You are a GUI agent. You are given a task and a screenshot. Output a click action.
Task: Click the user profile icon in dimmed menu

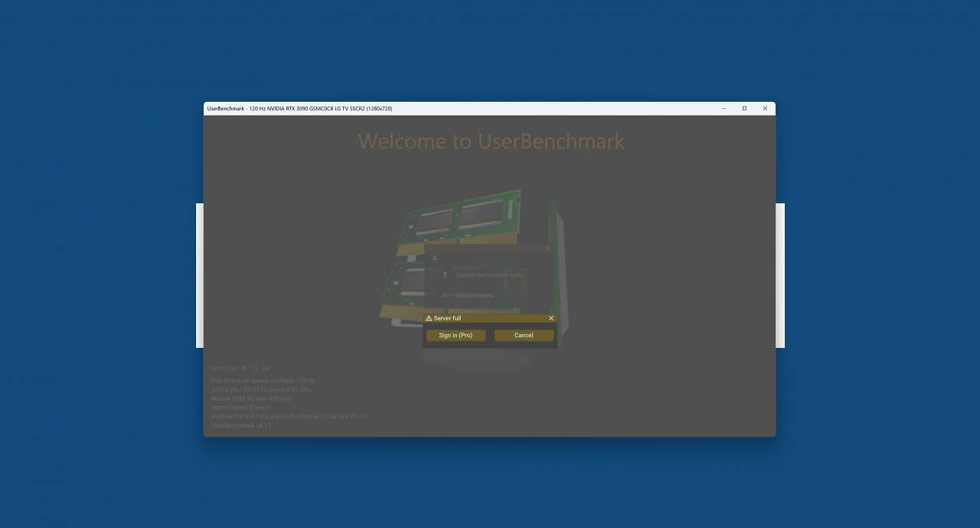[x=435, y=257]
